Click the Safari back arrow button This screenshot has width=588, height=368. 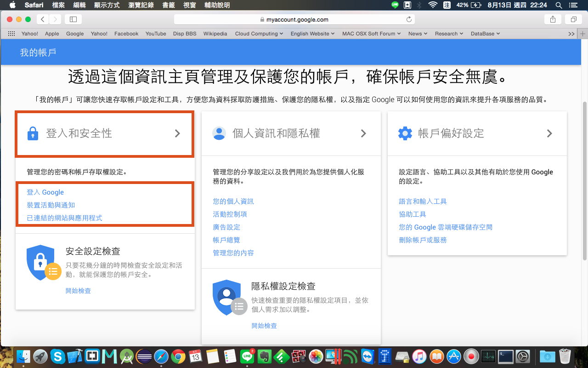tap(43, 19)
